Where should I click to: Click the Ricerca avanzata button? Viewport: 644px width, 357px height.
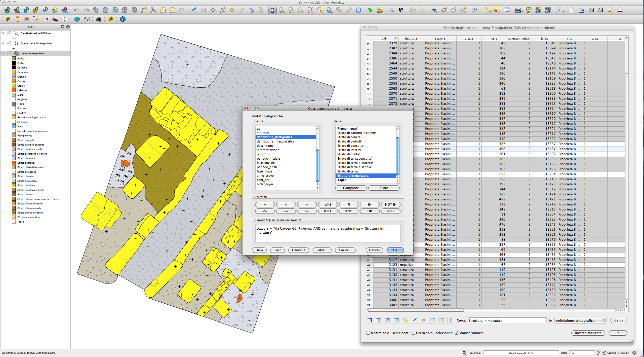(588, 333)
